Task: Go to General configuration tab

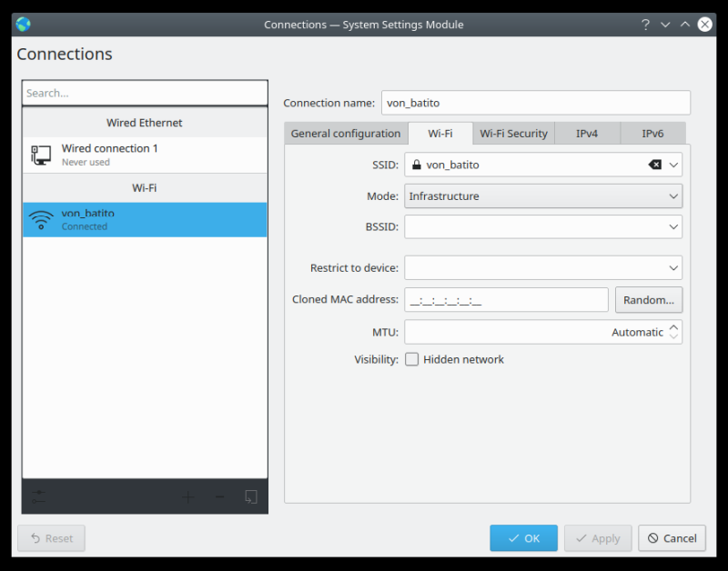Action: (x=345, y=134)
